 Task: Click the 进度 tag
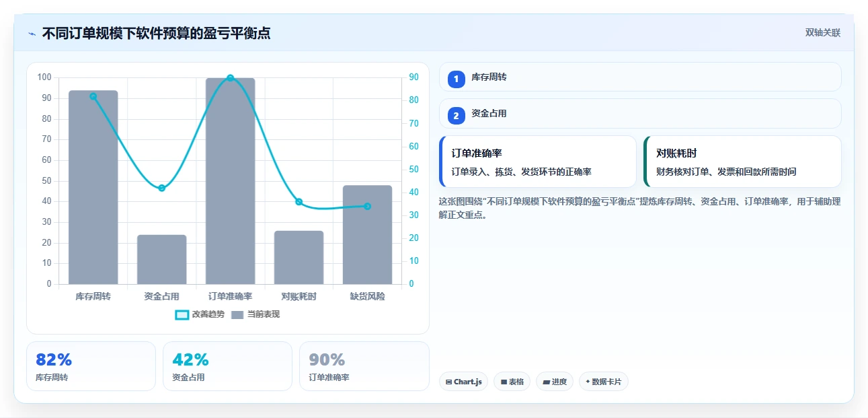(x=555, y=382)
